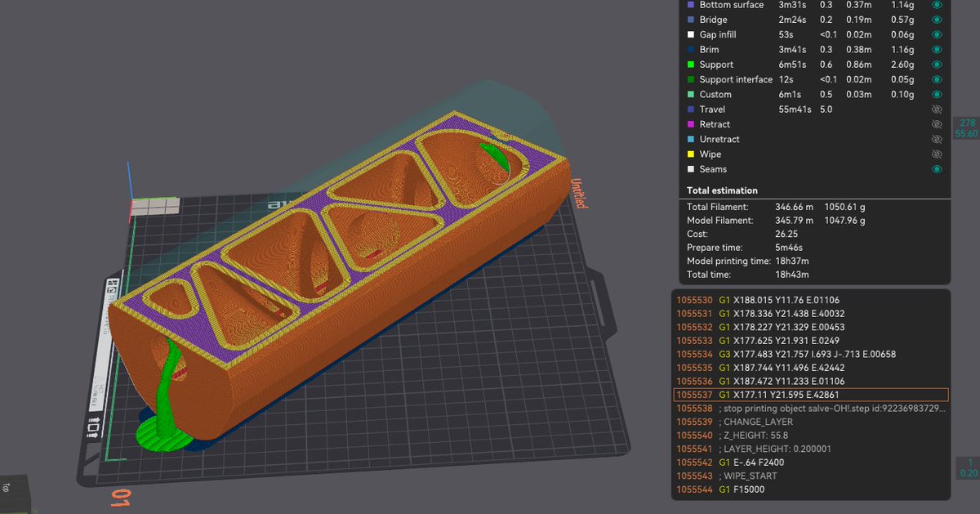The image size is (980, 514).
Task: Toggle the Brim eye icon
Action: click(937, 50)
